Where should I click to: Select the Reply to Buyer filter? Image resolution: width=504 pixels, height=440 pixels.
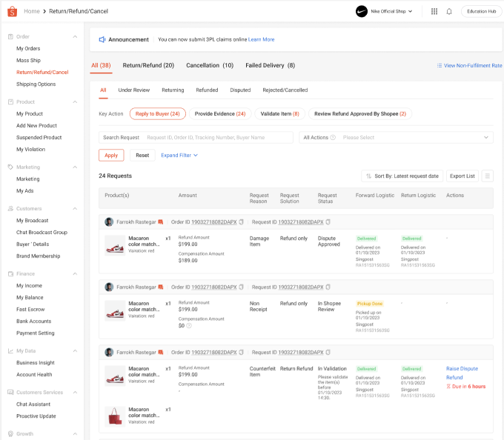pos(158,113)
